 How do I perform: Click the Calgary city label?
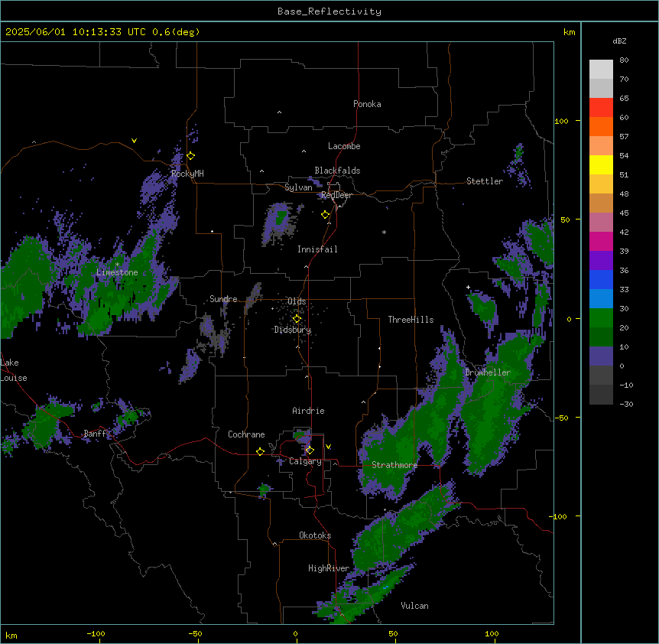pos(306,461)
